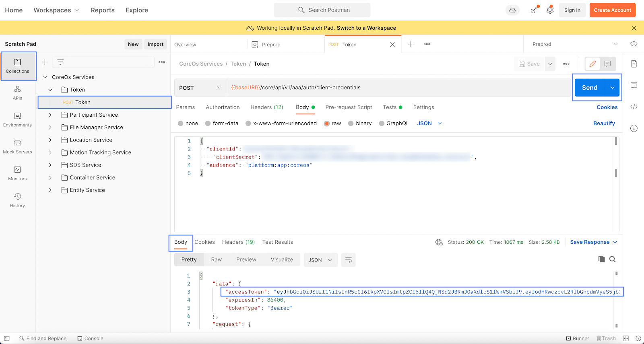Click the plus icon to create new collection
644x344 pixels.
click(x=45, y=62)
